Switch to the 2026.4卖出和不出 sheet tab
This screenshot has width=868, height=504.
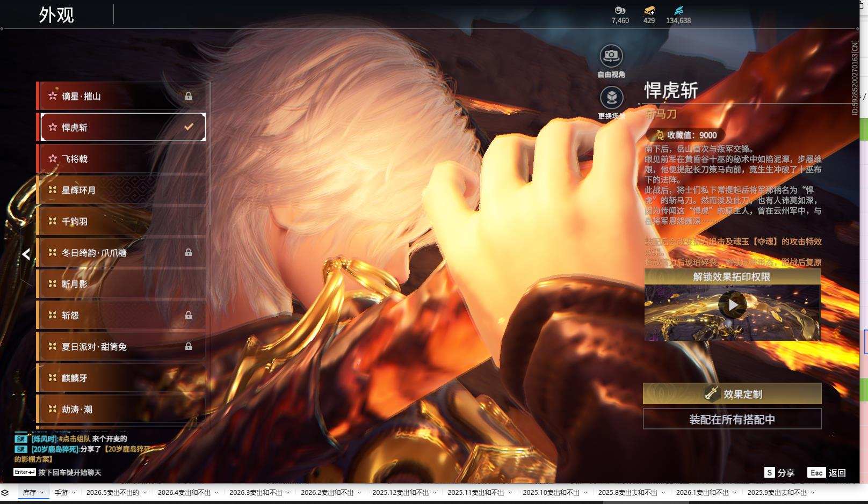pyautogui.click(x=188, y=492)
